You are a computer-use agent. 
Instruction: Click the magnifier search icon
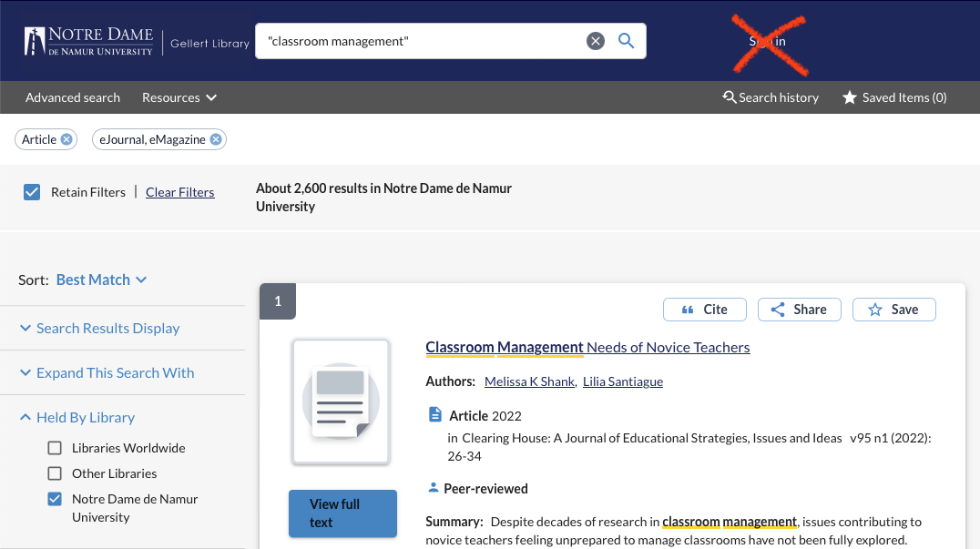pyautogui.click(x=626, y=41)
